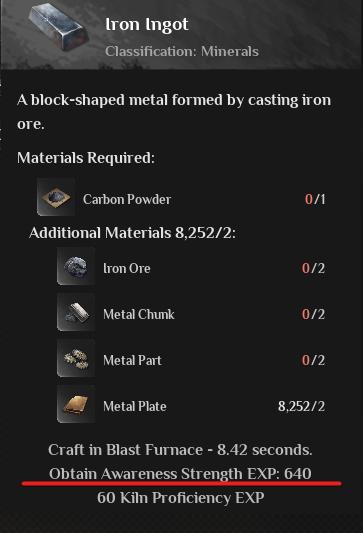Click the Classification: Minerals label
This screenshot has width=363, height=533.
(182, 51)
